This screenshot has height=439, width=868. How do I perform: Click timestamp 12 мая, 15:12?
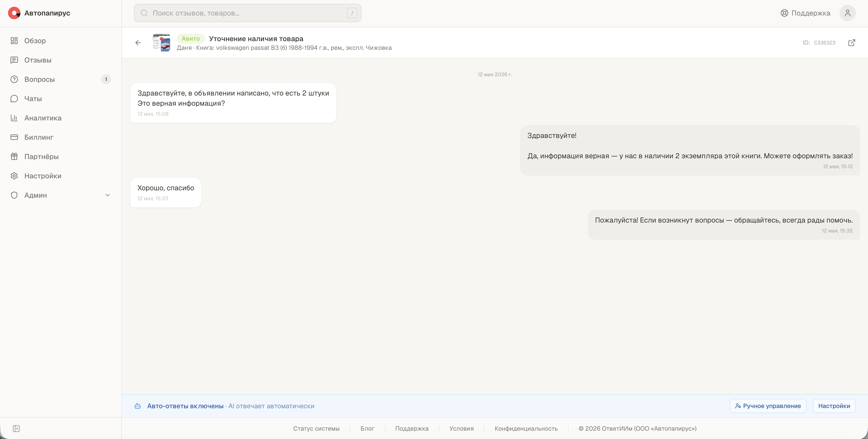[838, 167]
